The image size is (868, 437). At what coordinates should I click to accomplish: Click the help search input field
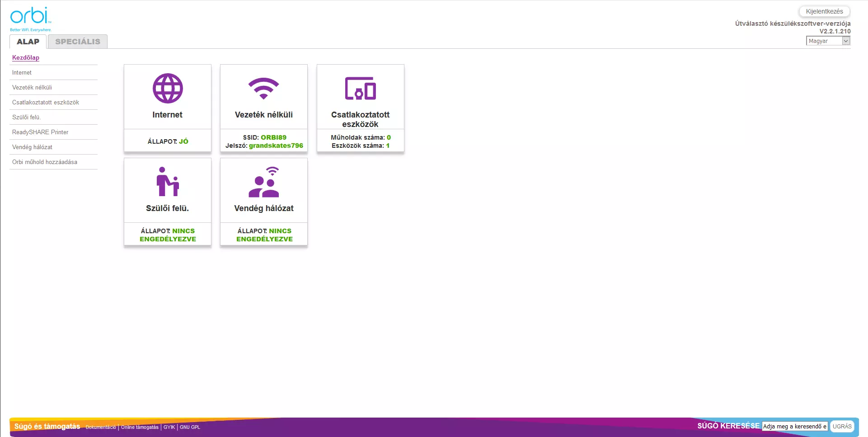tap(794, 426)
